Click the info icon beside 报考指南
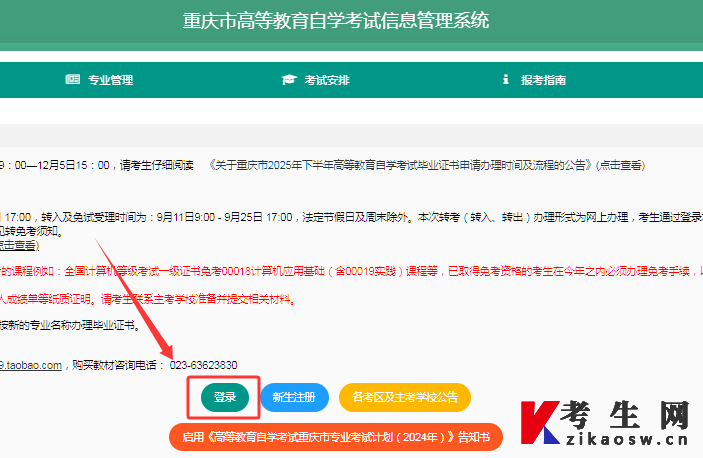Viewport: 703px width, 458px height. point(506,79)
